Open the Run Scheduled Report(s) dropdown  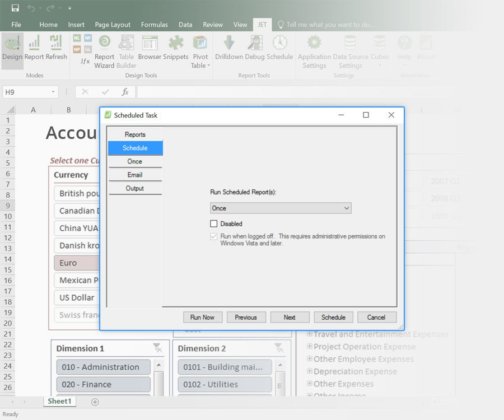pos(281,208)
